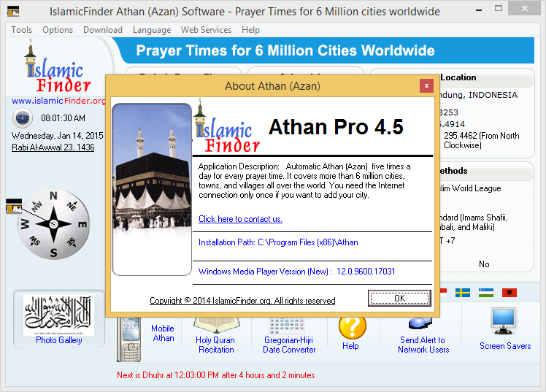This screenshot has width=546, height=392.
Task: Maximize the IslamicFinder Athan window
Action: pos(499,8)
